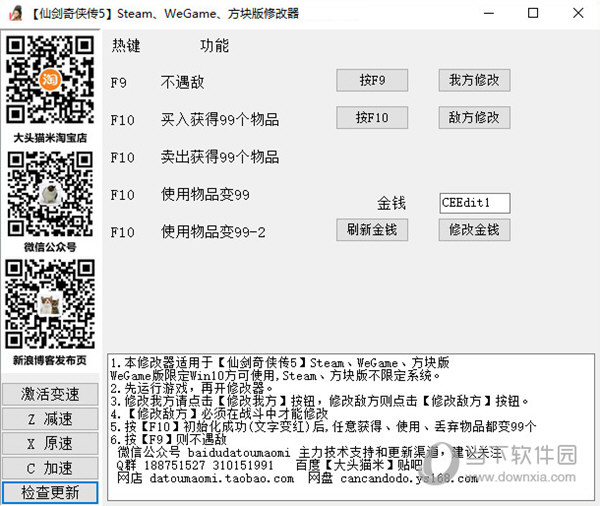600x506 pixels.
Task: Open 我方修改 settings
Action: [474, 80]
